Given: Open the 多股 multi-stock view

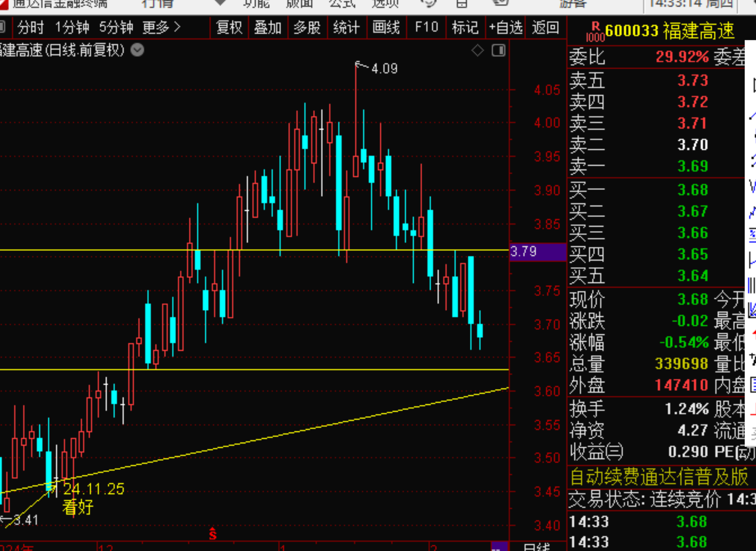Looking at the screenshot, I should click(x=307, y=28).
